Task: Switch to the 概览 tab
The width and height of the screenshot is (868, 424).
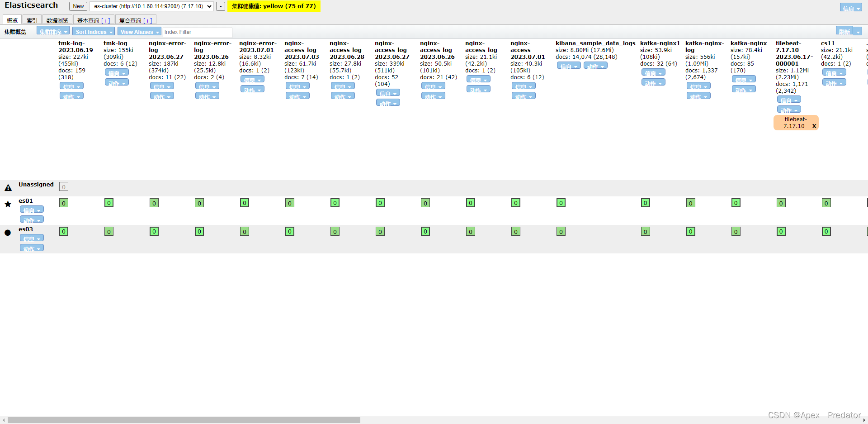Action: pos(12,20)
